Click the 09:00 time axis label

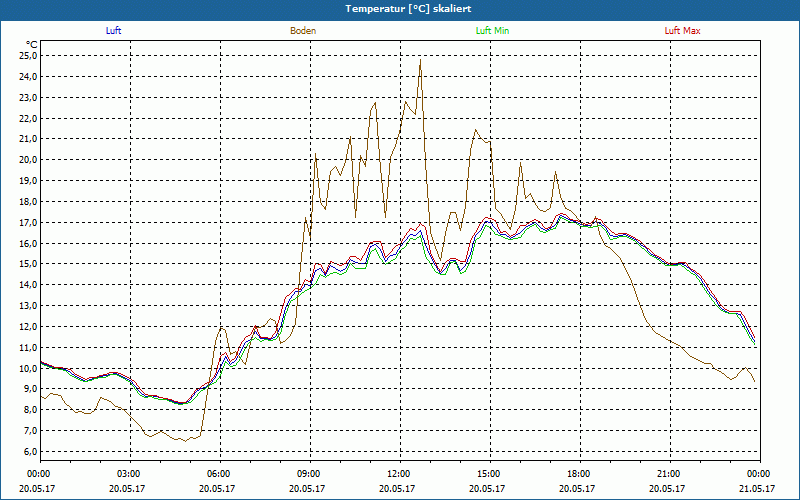(310, 474)
